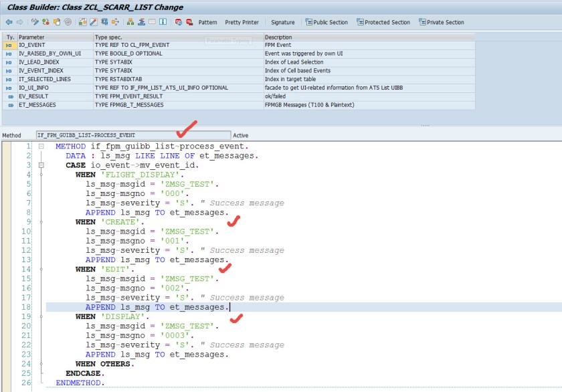Image resolution: width=562 pixels, height=392 pixels.
Task: Toggle Display/Change mode with glasses-pencil icon
Action: (35, 22)
